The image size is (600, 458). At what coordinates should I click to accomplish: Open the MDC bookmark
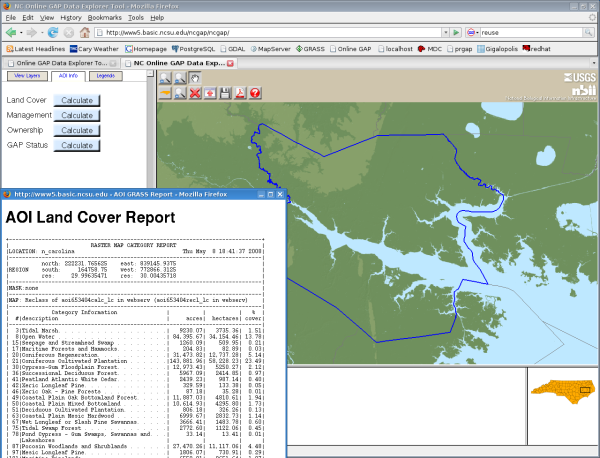click(x=430, y=49)
